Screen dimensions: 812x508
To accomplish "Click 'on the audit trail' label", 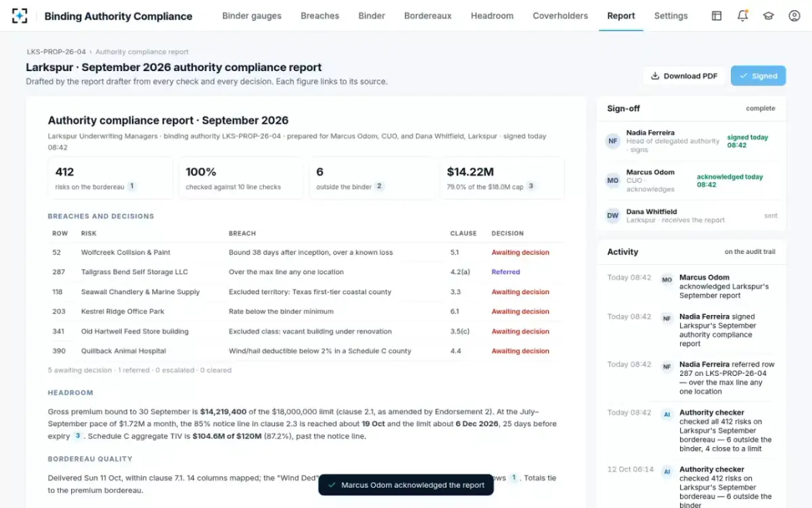I will 750,252.
